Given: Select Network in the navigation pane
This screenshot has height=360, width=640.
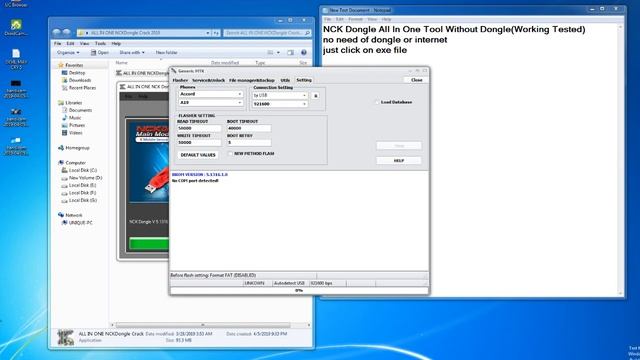Looking at the screenshot, I should (73, 215).
